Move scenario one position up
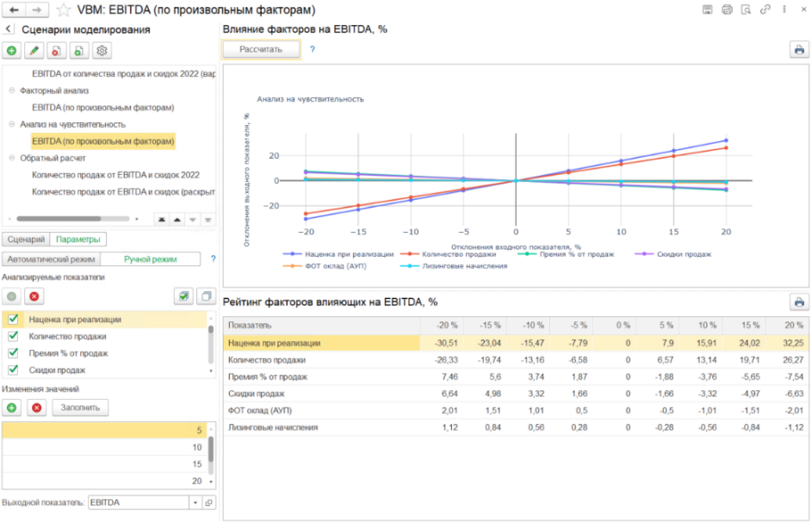 click(x=177, y=220)
